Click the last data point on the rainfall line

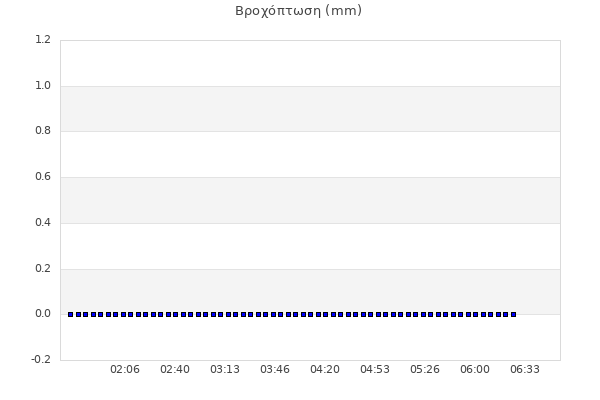pos(513,314)
